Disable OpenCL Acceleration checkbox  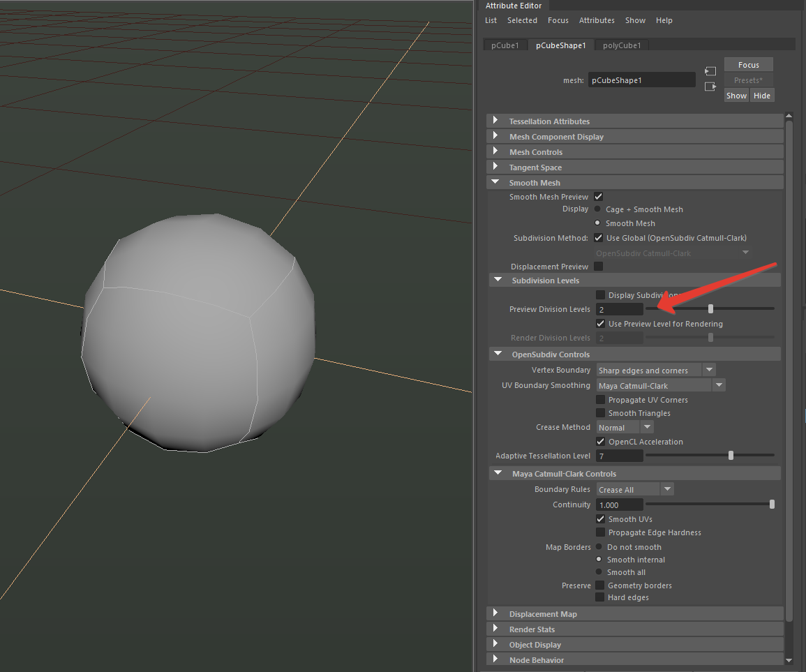(x=600, y=442)
